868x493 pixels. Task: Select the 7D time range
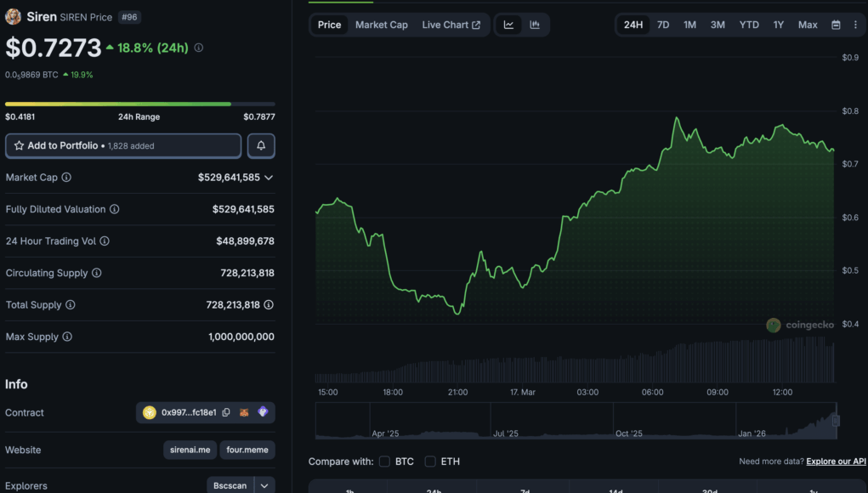[x=663, y=25]
